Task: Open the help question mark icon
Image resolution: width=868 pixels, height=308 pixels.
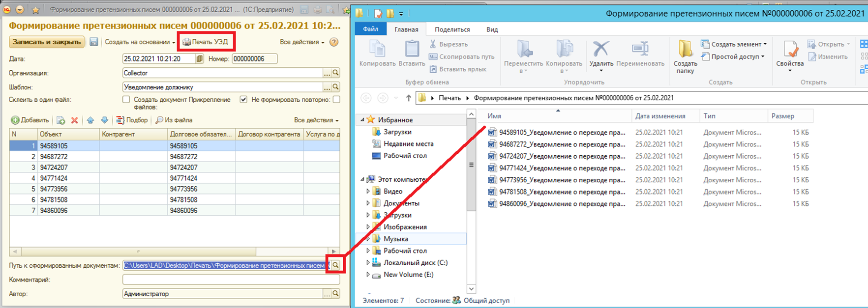Action: [x=334, y=42]
